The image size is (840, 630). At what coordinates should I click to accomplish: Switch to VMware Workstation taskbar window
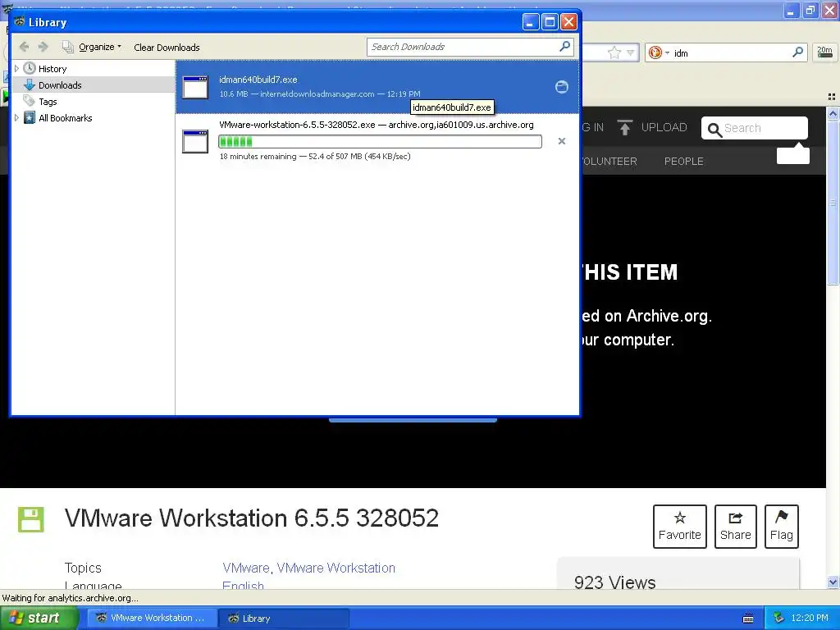coord(152,618)
